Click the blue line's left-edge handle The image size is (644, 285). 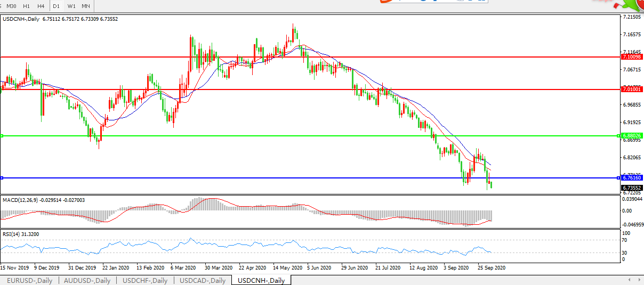2,178
